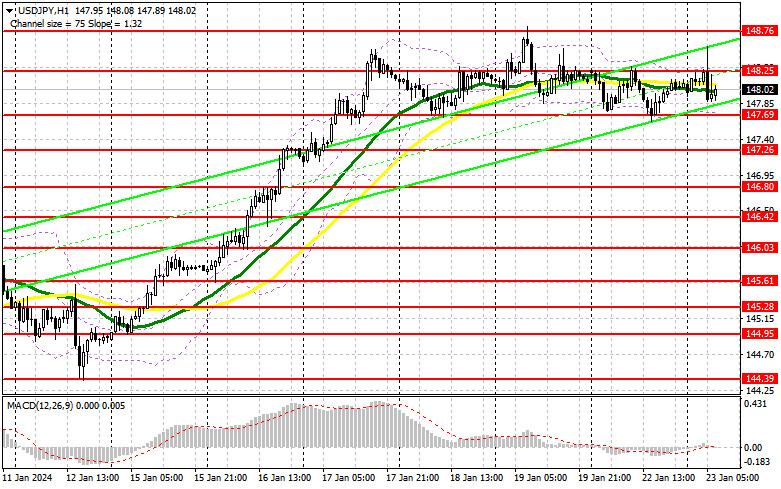The image size is (781, 489).
Task: Select the 147.69 red price level label
Action: 760,115
